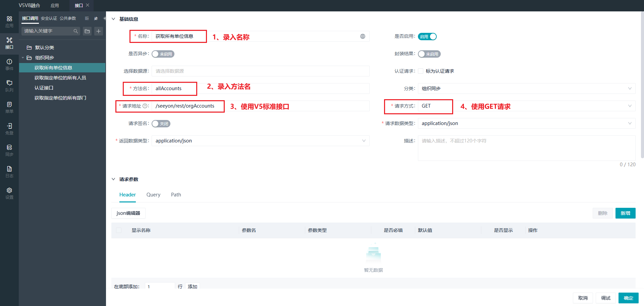Screen dimensions: 644x306
Task: Select 获取指定单位的所有部门 in tree
Action: (60, 98)
